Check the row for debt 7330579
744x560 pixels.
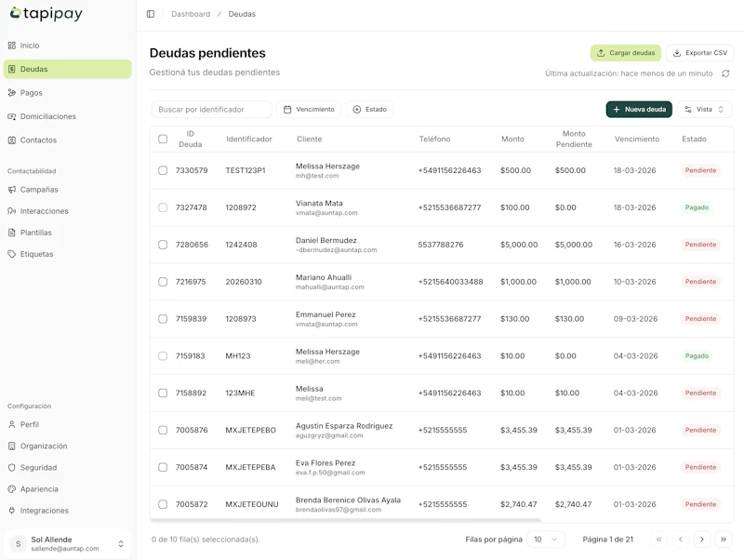pos(163,170)
